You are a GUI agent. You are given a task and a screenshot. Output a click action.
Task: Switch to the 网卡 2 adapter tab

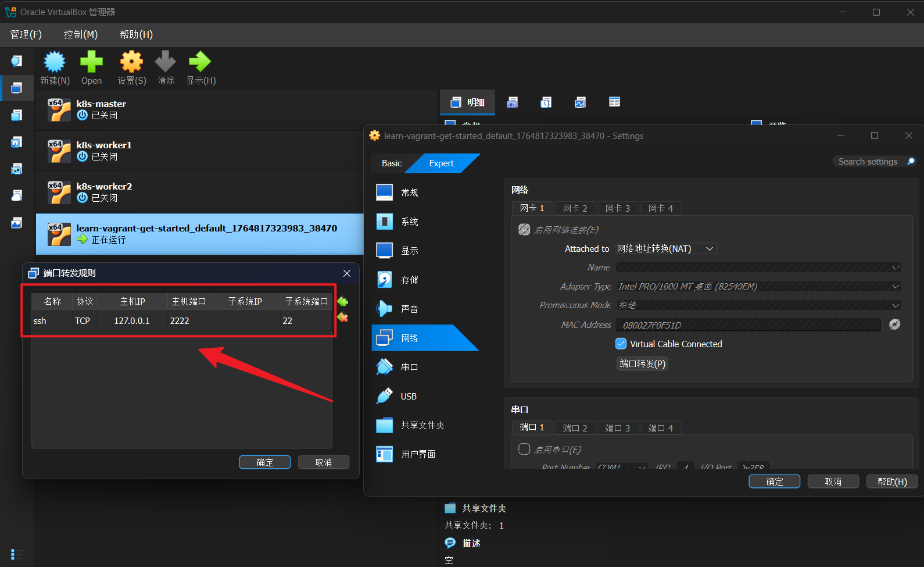point(575,208)
